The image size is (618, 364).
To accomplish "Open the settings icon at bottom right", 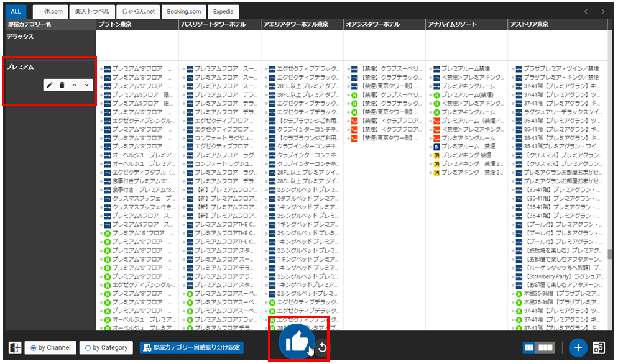I will point(599,347).
